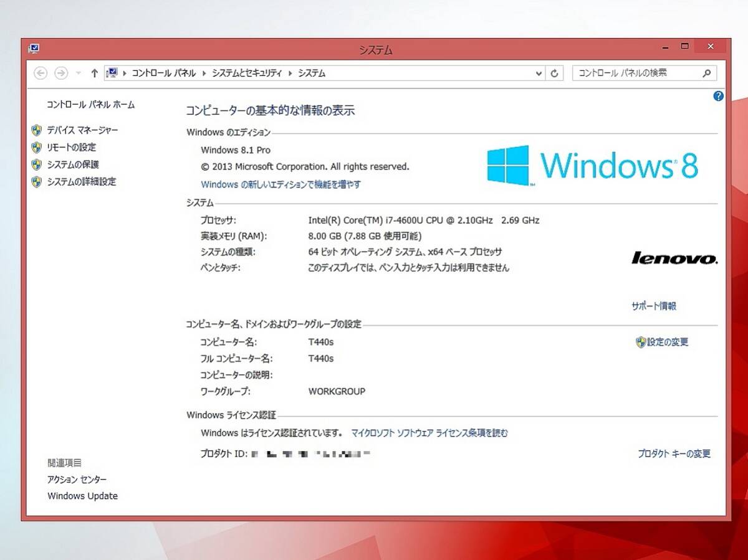The width and height of the screenshot is (748, 560).
Task: Click 設定の変更 link
Action: (x=668, y=342)
